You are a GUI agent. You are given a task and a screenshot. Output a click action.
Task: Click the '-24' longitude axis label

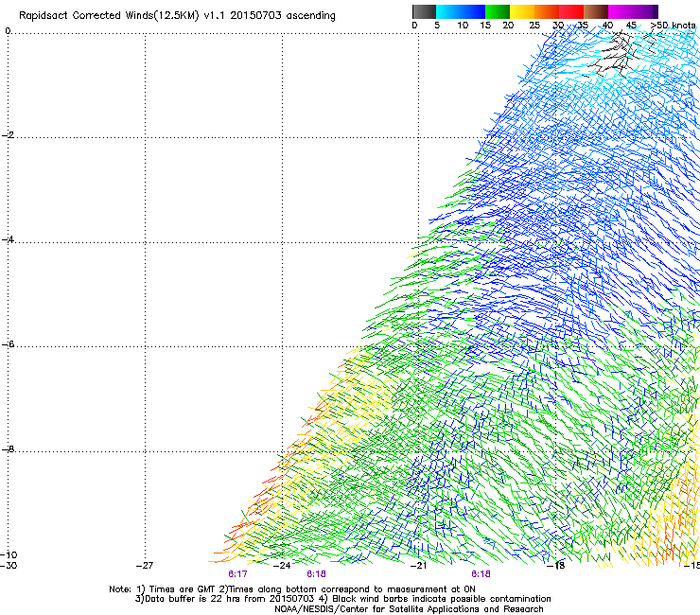pyautogui.click(x=282, y=566)
